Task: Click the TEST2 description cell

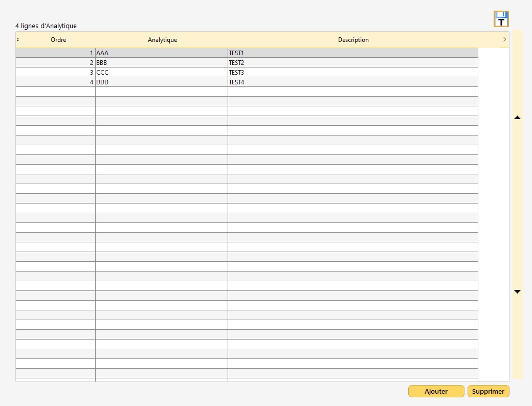Action: pos(352,63)
